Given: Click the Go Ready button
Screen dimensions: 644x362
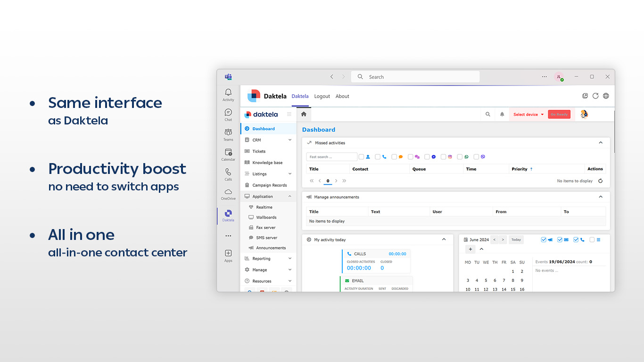Looking at the screenshot, I should (x=559, y=115).
